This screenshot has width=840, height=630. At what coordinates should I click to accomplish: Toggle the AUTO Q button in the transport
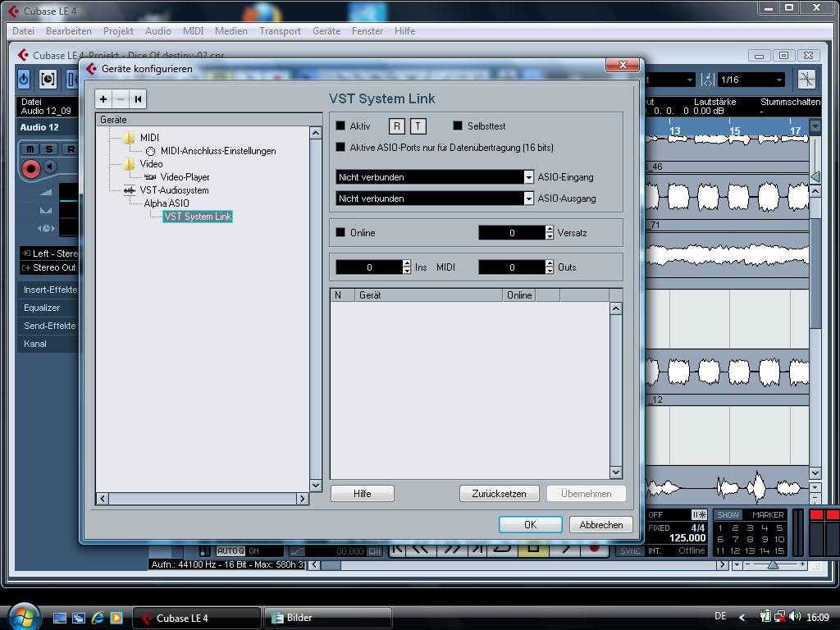[x=231, y=550]
